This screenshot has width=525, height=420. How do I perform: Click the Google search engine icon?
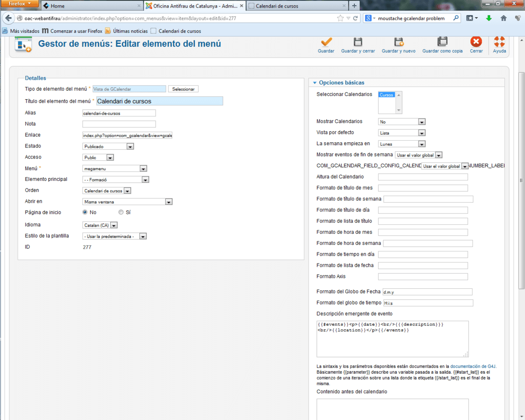click(368, 18)
